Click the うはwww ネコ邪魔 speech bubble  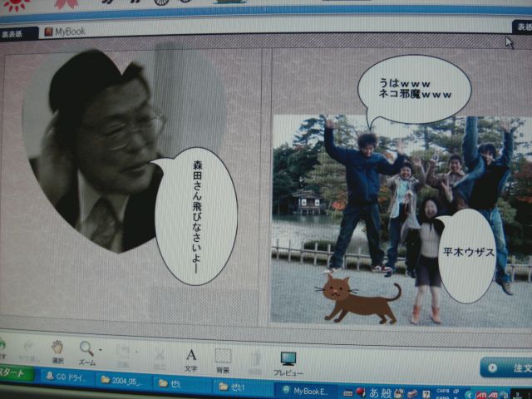[x=415, y=89]
